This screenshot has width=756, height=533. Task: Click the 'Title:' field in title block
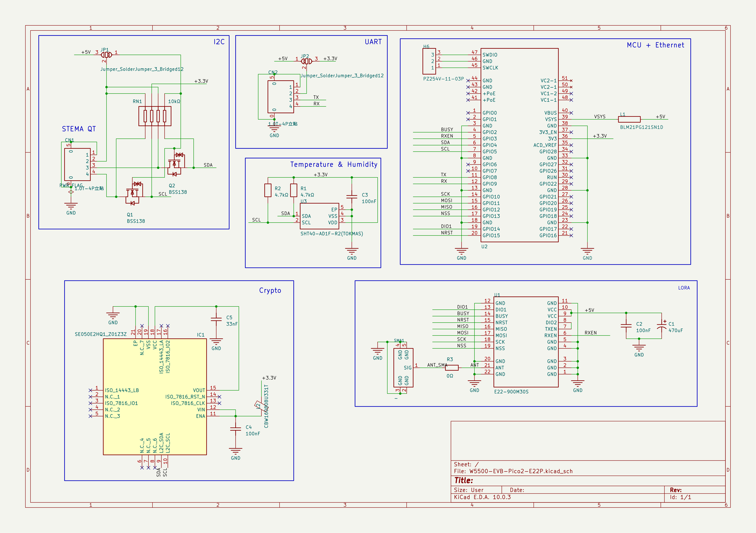(x=464, y=480)
